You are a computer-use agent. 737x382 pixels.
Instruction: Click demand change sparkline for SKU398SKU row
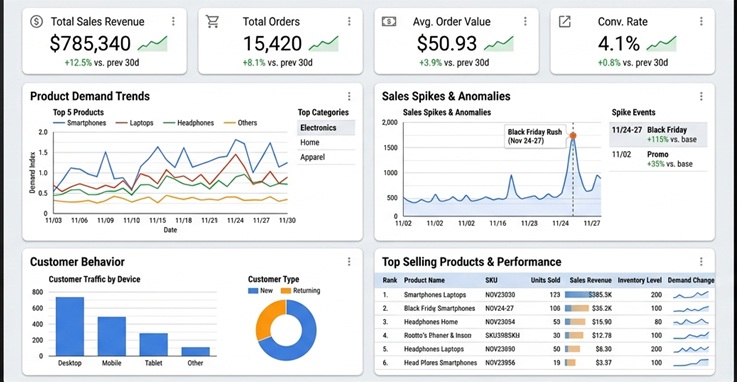coord(691,335)
